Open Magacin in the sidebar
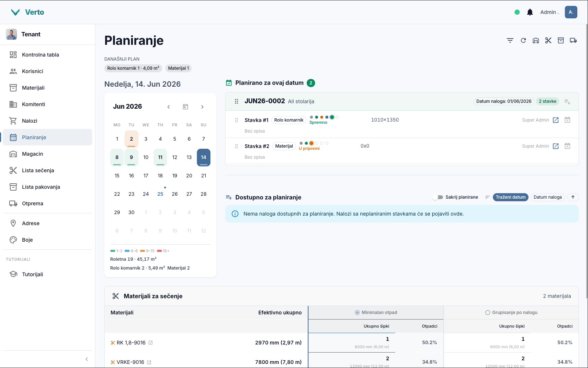Screen dimensions: 588x368 (47, 154)
